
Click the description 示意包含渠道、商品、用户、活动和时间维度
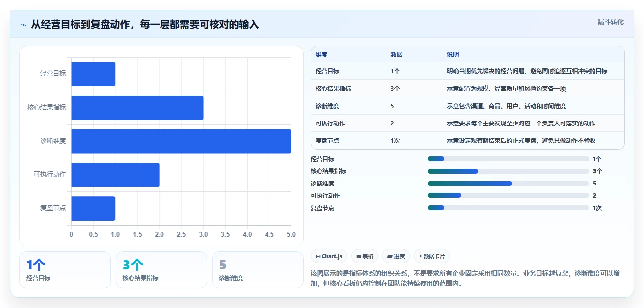[x=506, y=106]
